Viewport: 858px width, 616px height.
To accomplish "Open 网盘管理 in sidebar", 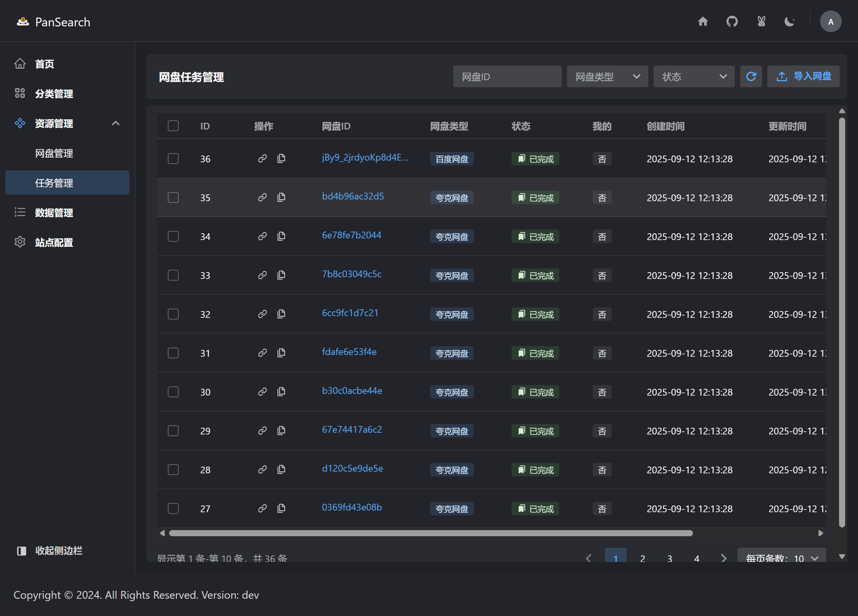I will pos(54,153).
